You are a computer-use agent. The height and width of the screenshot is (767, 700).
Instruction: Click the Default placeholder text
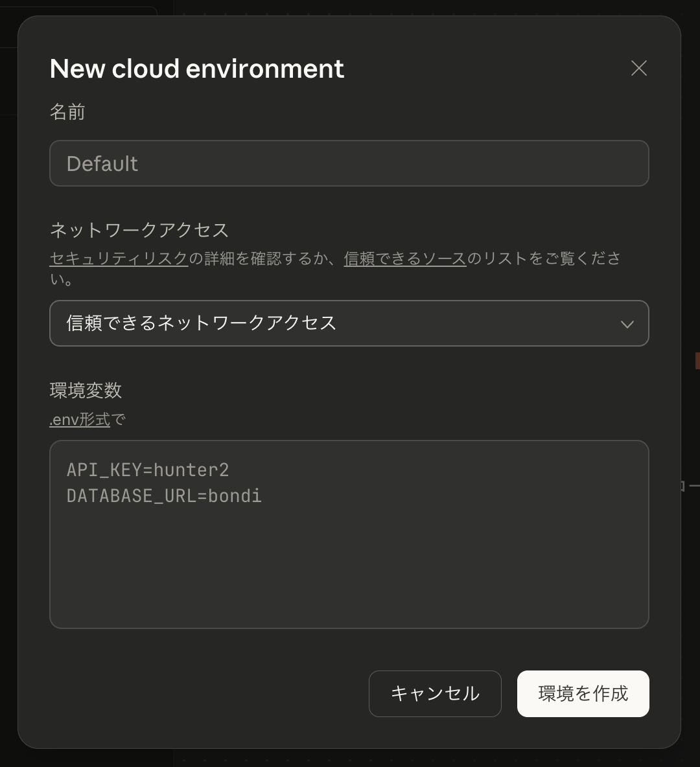point(102,164)
